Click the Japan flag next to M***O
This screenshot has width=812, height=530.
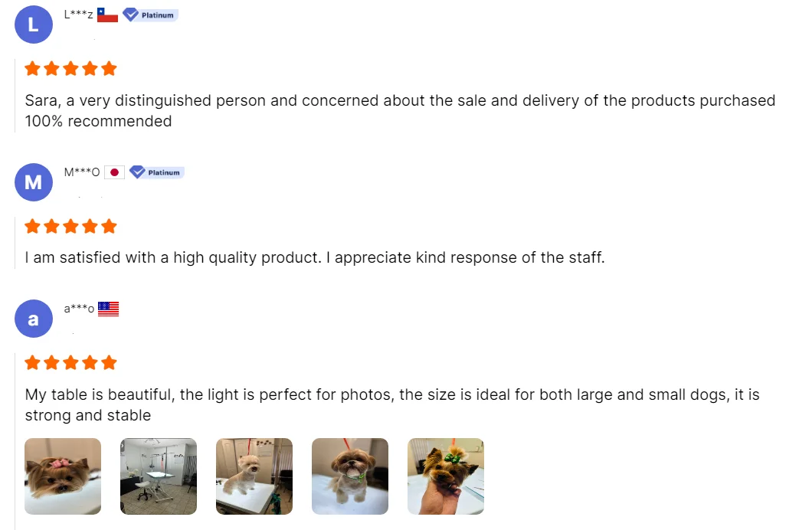click(114, 172)
